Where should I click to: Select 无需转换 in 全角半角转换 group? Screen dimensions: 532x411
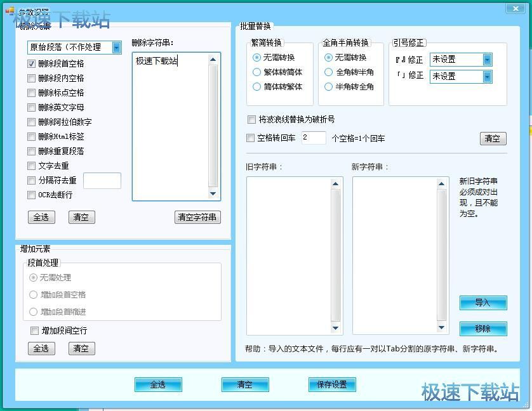click(328, 58)
